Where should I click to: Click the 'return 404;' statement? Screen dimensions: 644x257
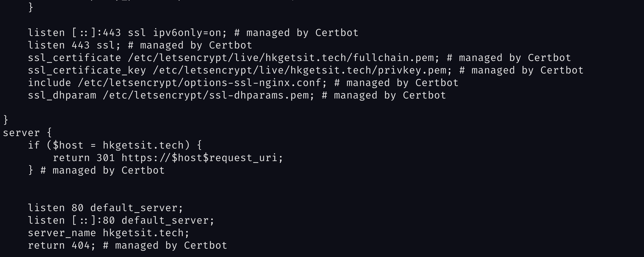[62, 246]
